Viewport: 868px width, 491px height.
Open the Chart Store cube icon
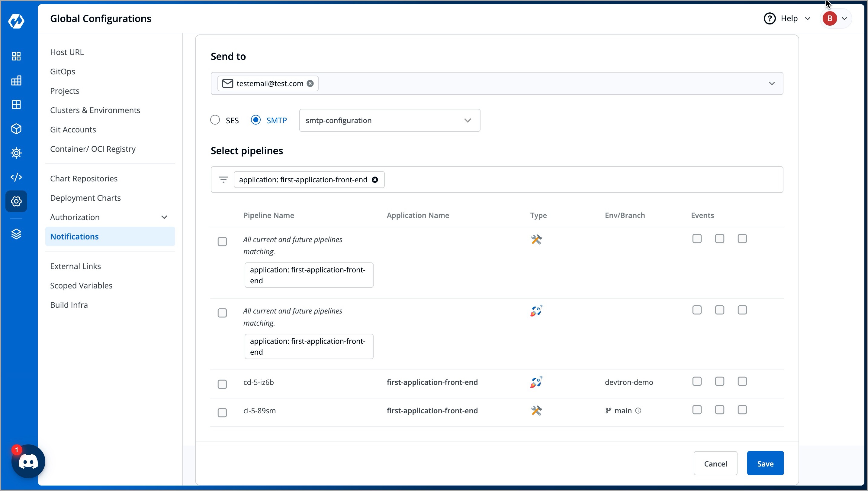click(16, 129)
